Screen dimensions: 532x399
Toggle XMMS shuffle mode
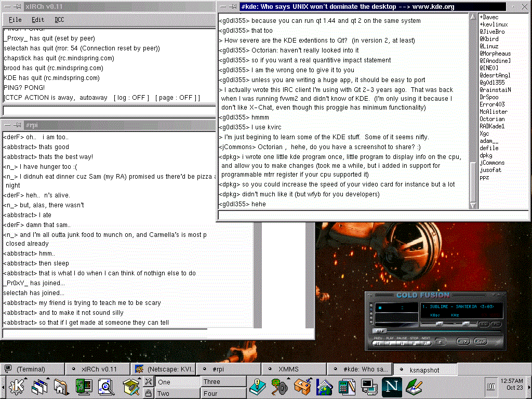[x=462, y=341]
